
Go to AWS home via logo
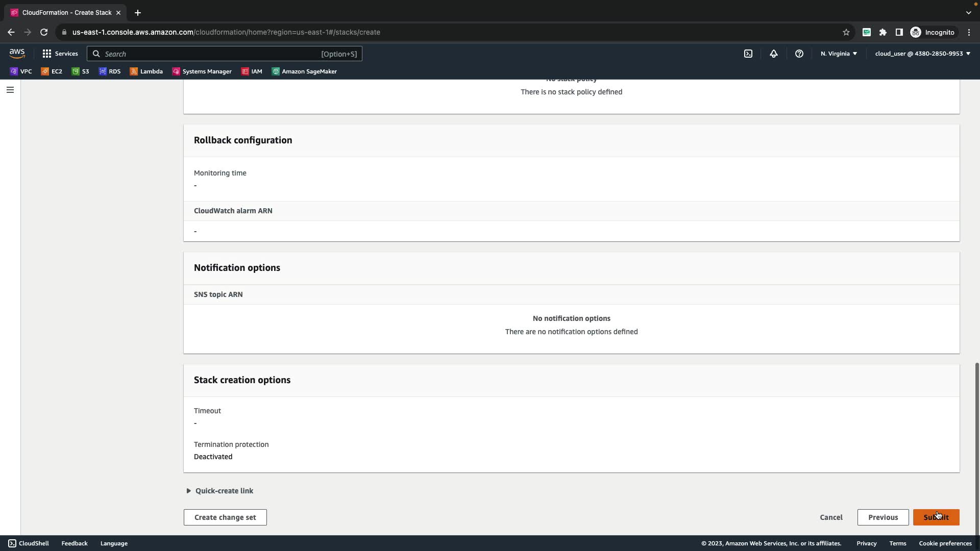click(x=17, y=54)
